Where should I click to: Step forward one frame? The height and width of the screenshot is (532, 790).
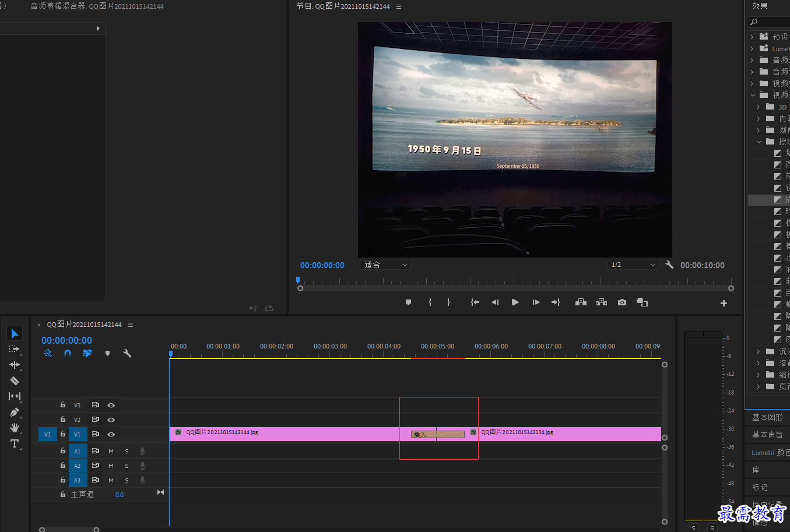coord(536,302)
